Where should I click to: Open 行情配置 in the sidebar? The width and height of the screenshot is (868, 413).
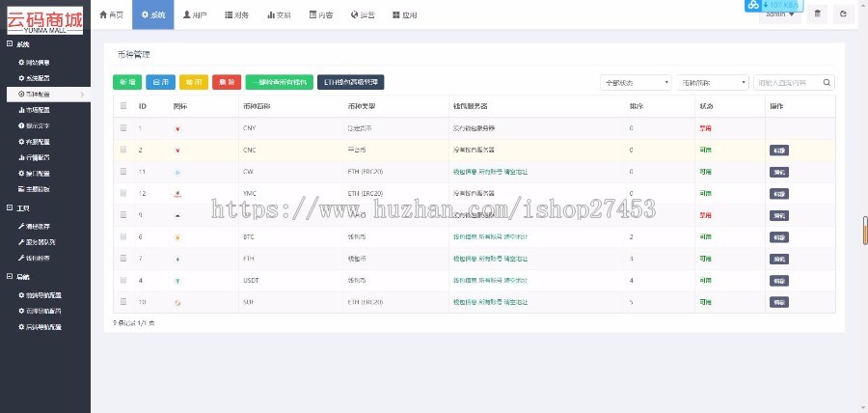(x=35, y=157)
